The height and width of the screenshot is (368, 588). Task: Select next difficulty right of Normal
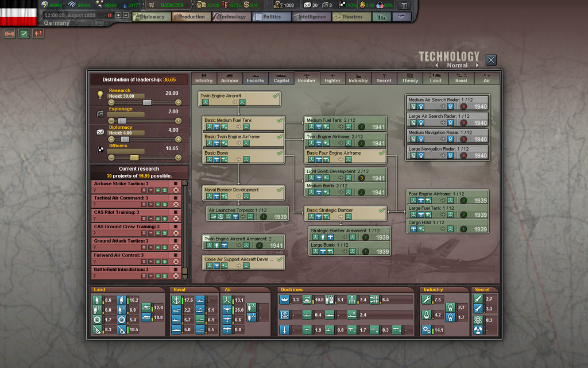pos(477,66)
